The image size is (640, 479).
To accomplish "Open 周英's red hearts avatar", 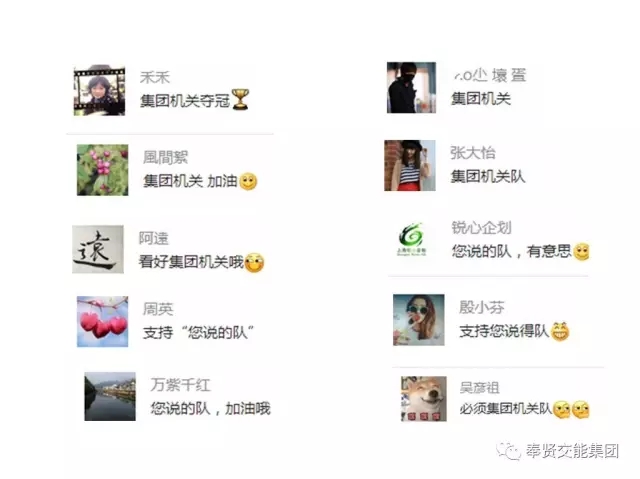I will pos(102,322).
